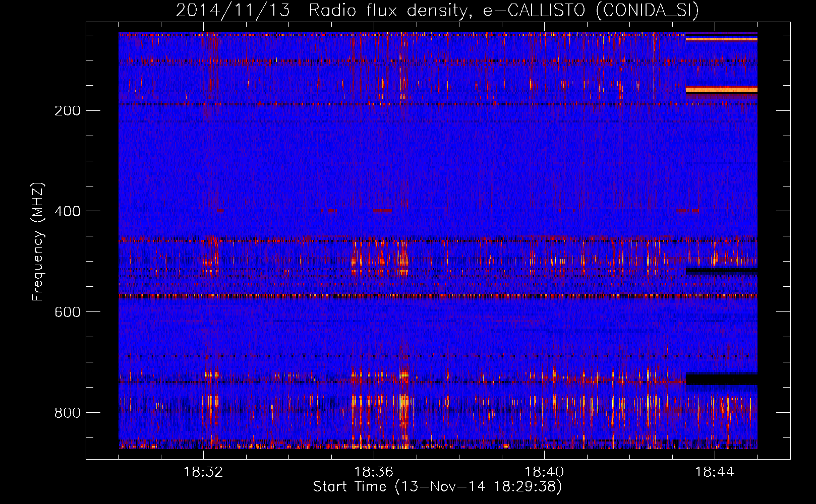Click the '18:36' time tick label
Viewport: 816px width, 504px height.
pyautogui.click(x=374, y=472)
